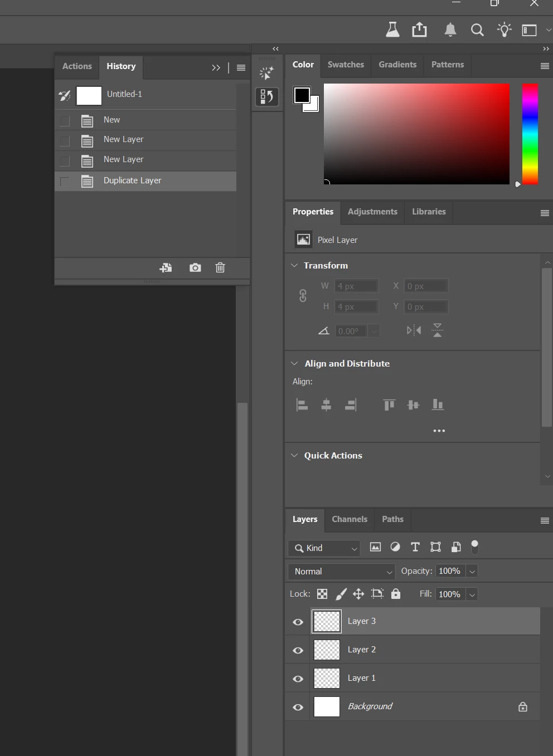Open the Normal blend mode dropdown
Screen dimensions: 553x756
click(x=342, y=572)
